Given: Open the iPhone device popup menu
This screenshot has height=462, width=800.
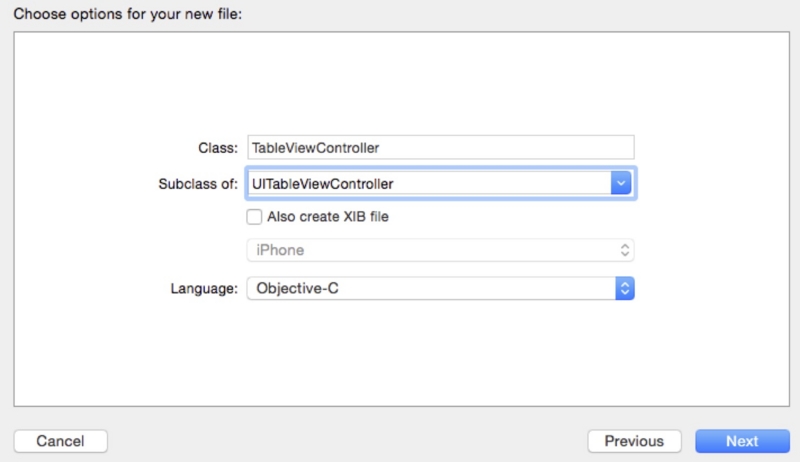Looking at the screenshot, I should pyautogui.click(x=440, y=250).
